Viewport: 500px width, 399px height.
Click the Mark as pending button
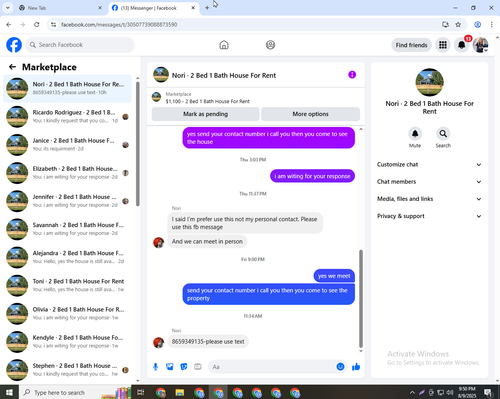pyautogui.click(x=205, y=114)
